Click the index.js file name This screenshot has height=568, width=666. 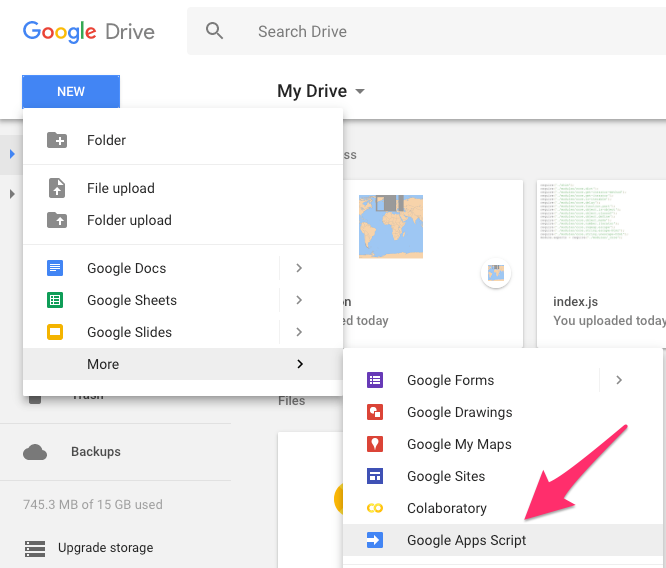point(575,302)
